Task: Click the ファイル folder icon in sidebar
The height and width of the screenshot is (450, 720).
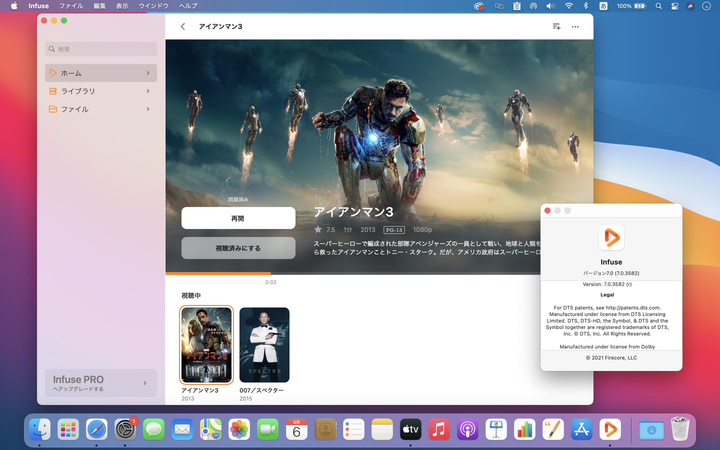Action: pos(53,109)
